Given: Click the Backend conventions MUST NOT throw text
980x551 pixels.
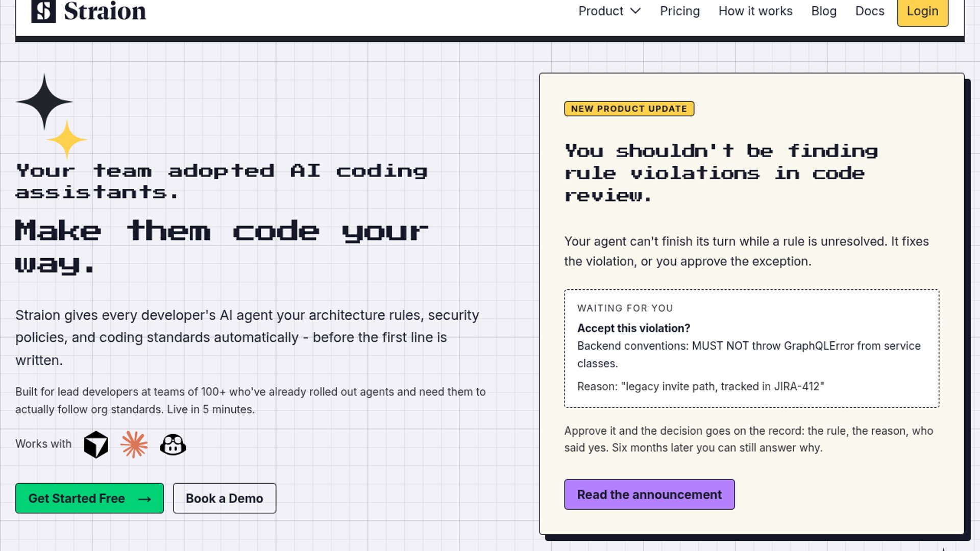Looking at the screenshot, I should pyautogui.click(x=749, y=355).
